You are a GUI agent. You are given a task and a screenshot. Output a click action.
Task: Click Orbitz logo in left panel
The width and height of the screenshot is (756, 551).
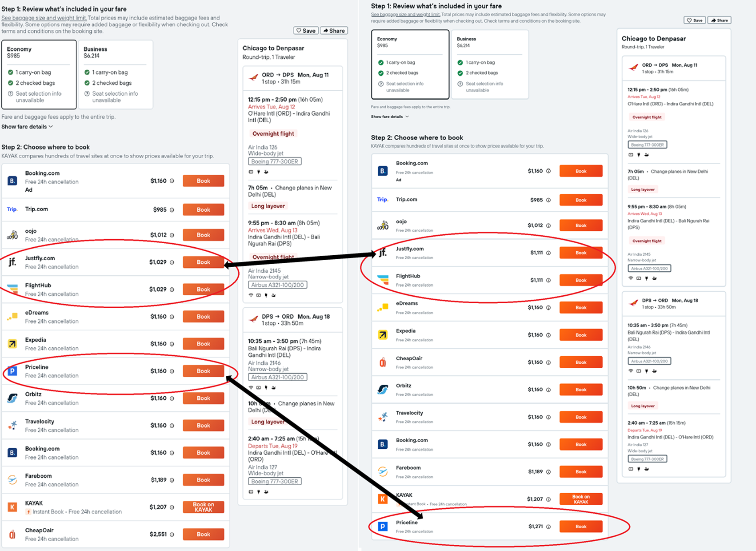12,398
